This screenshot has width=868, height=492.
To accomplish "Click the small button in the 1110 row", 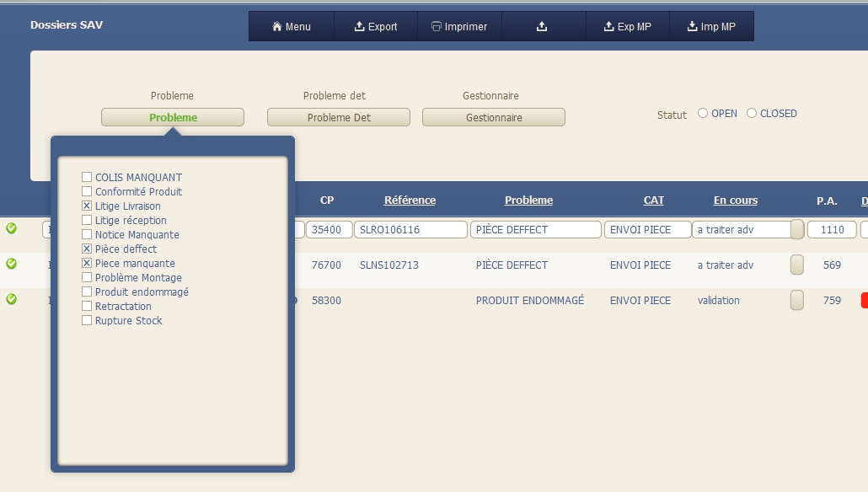I will pyautogui.click(x=796, y=229).
